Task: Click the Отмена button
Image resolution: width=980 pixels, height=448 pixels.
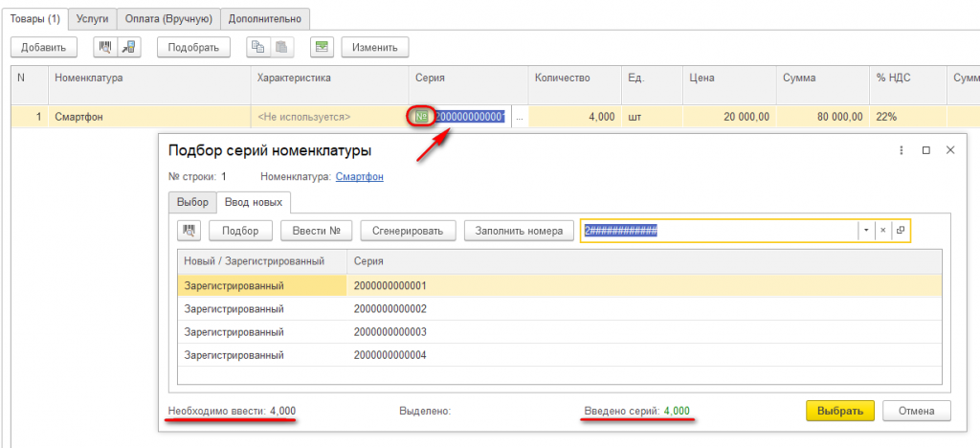Action: [916, 411]
